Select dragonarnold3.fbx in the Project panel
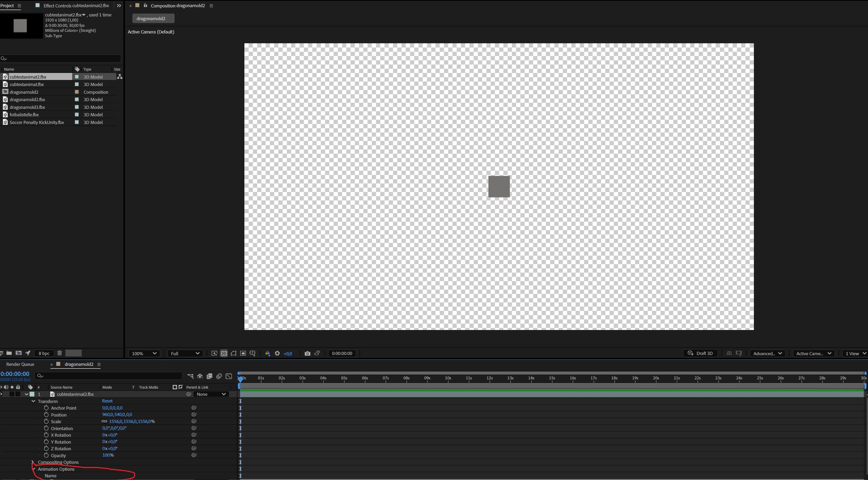 point(27,107)
